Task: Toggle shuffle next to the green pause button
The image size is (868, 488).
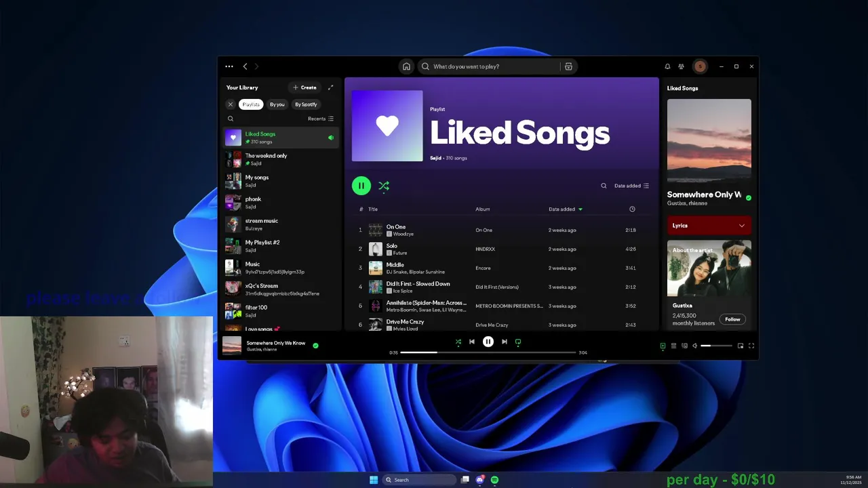Action: point(384,186)
